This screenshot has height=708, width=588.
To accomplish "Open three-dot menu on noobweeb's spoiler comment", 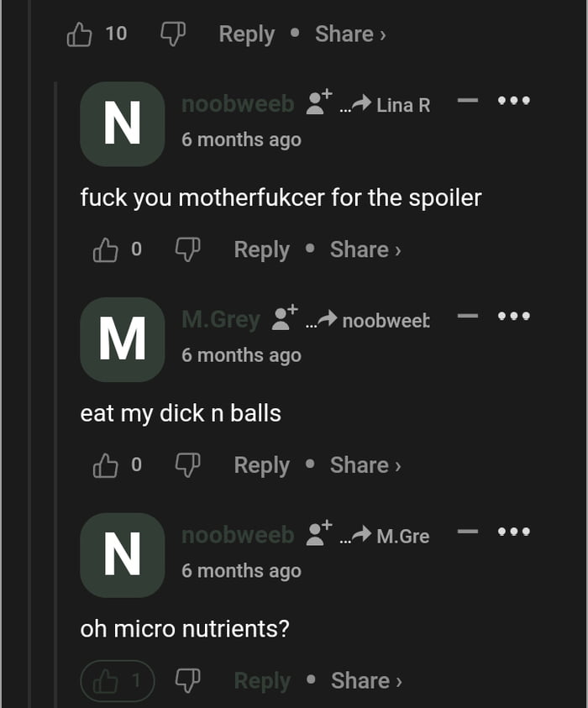I will (514, 101).
